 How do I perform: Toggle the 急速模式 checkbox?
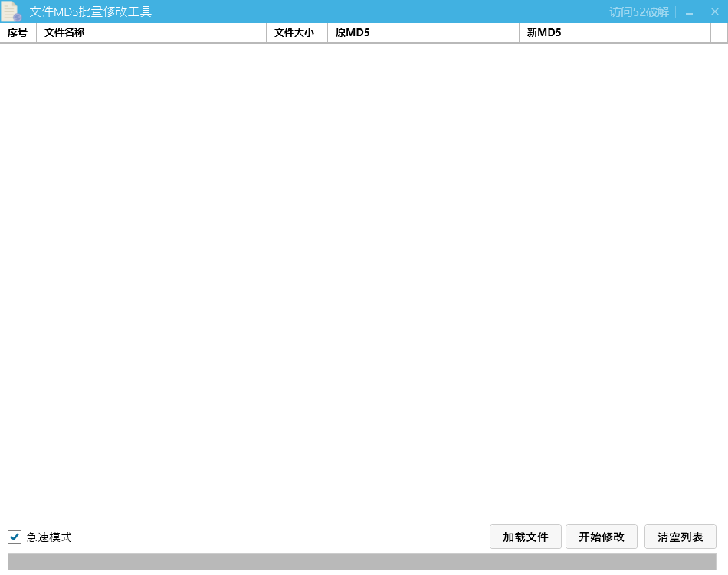click(15, 537)
